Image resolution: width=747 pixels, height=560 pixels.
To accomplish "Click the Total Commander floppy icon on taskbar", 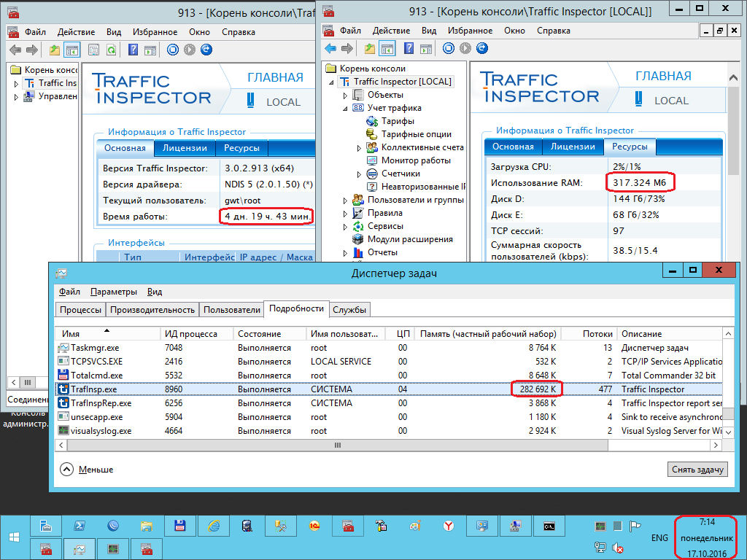I will [x=179, y=526].
